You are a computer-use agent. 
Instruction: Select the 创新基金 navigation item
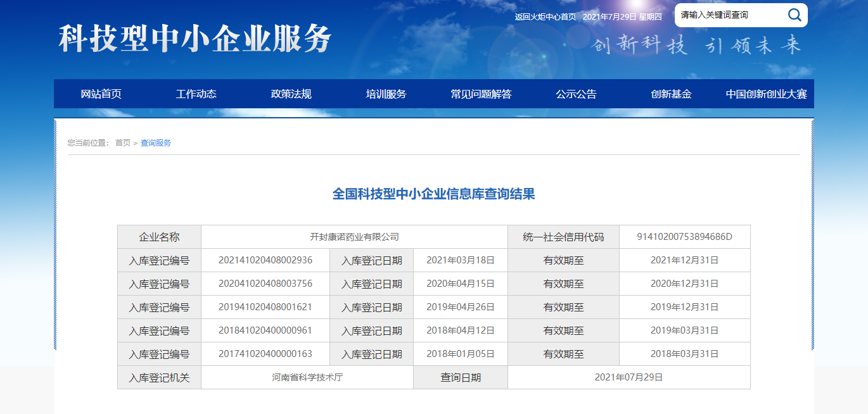672,94
